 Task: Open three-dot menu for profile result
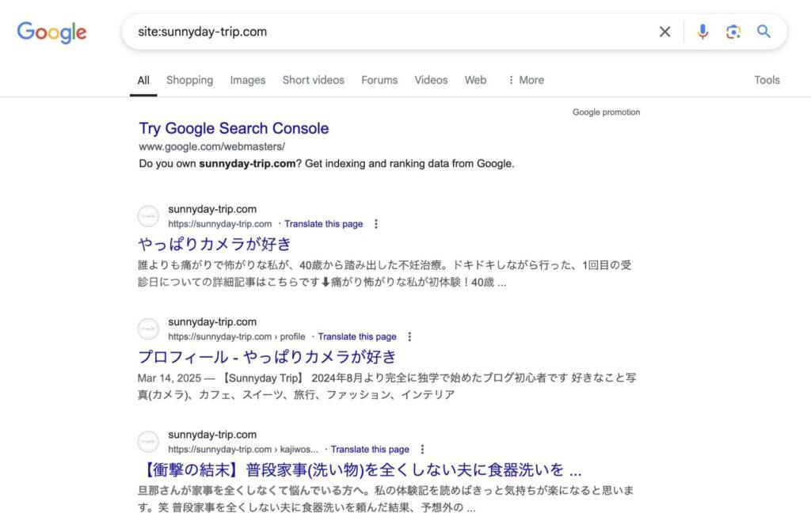pyautogui.click(x=409, y=336)
